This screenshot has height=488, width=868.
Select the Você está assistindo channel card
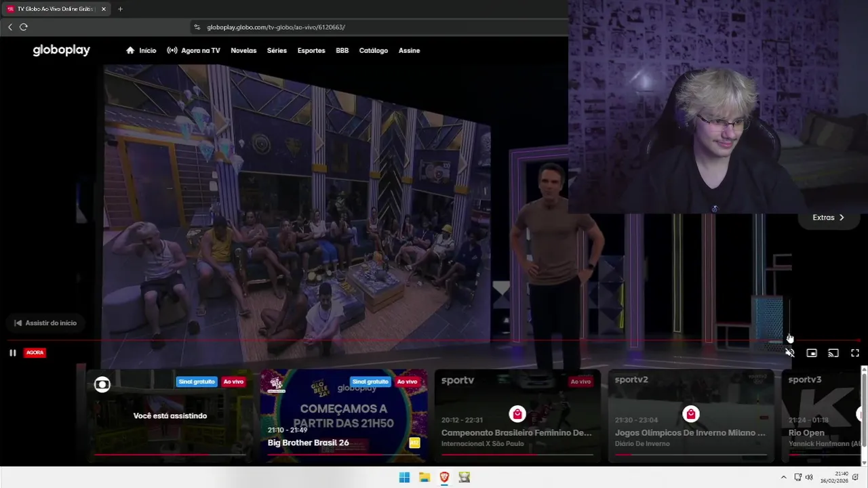[x=170, y=416]
